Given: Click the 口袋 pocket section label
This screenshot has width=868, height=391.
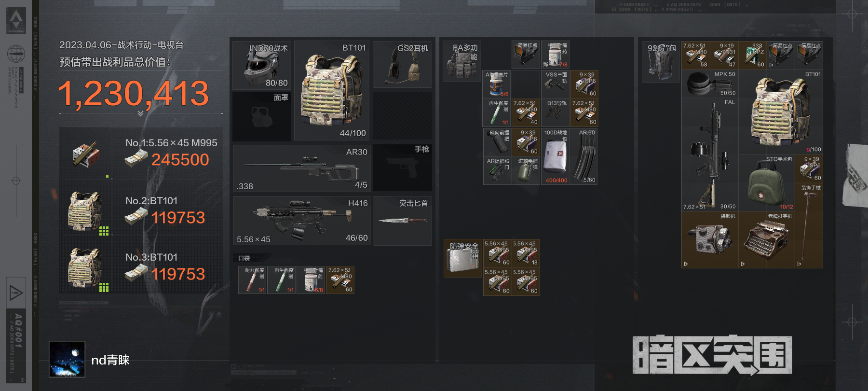Looking at the screenshot, I should [244, 258].
